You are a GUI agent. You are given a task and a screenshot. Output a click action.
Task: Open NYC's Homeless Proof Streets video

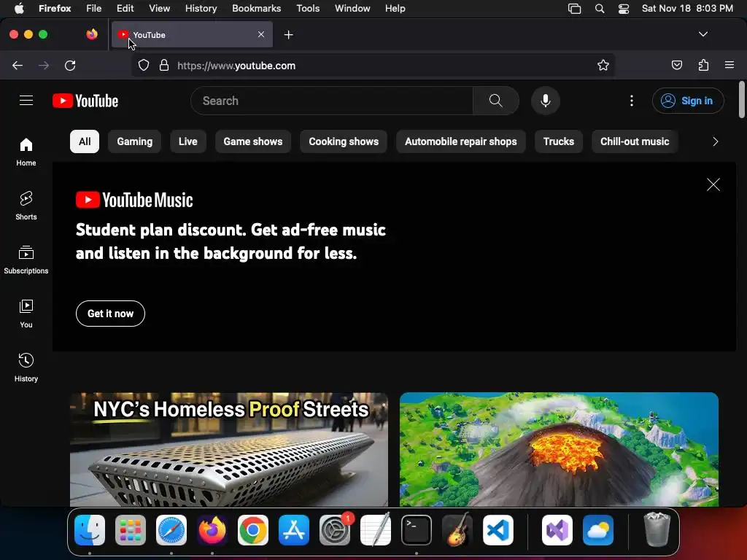tap(228, 449)
